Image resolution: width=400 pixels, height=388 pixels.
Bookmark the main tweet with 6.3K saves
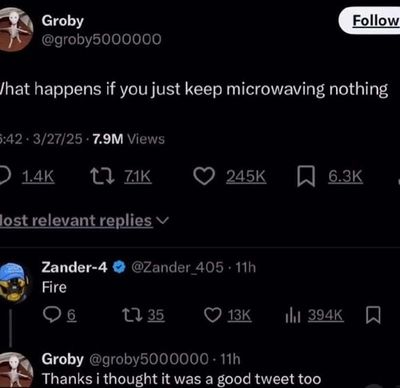point(306,177)
